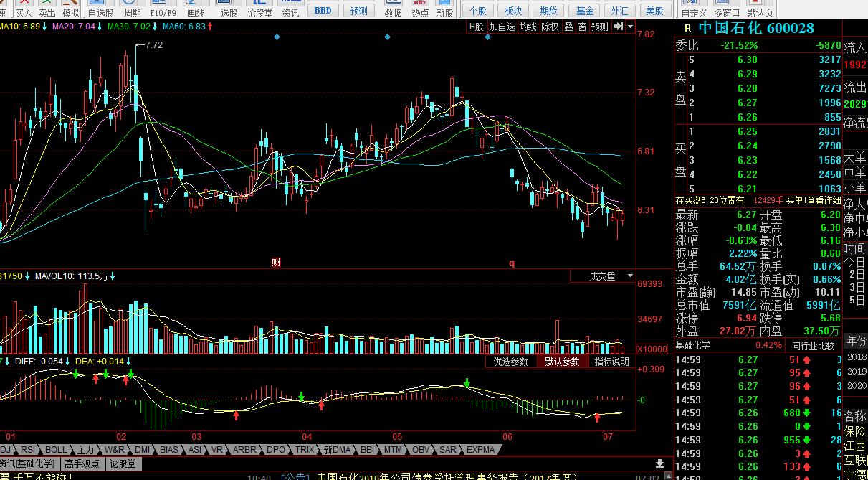
Task: Open the 模拟 simulated trading tool
Action: pos(70,9)
